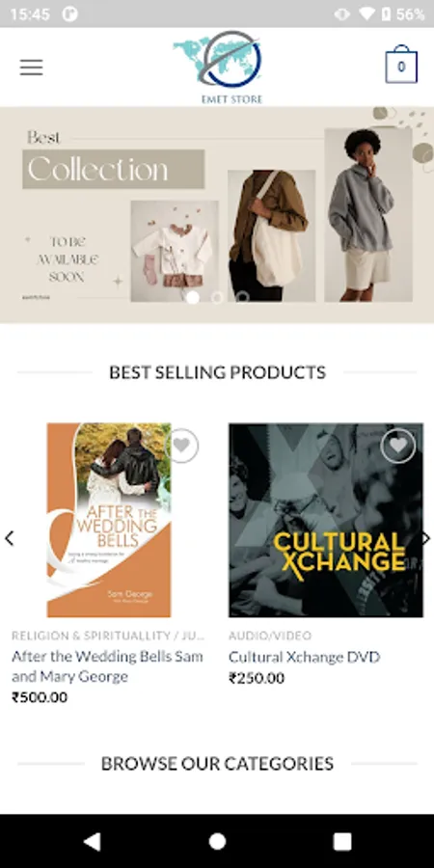This screenshot has height=868, width=434.
Task: Add Cultural Xchange DVD to wishlist heart
Action: [398, 445]
